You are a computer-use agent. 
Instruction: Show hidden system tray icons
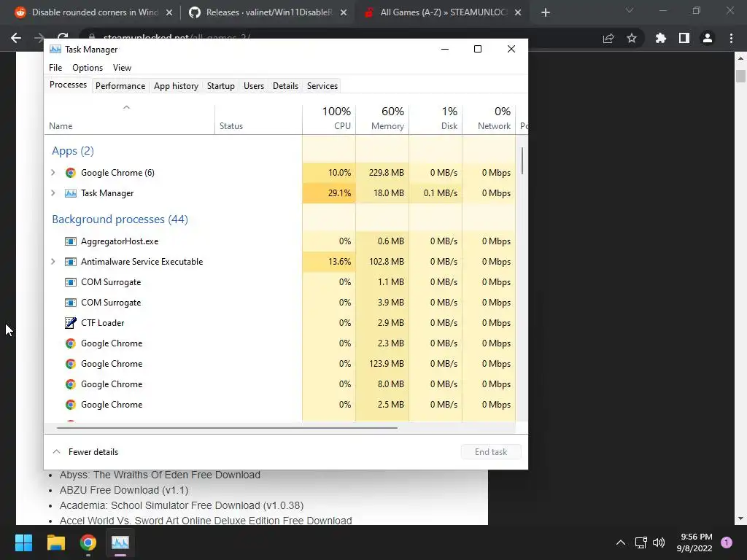621,542
